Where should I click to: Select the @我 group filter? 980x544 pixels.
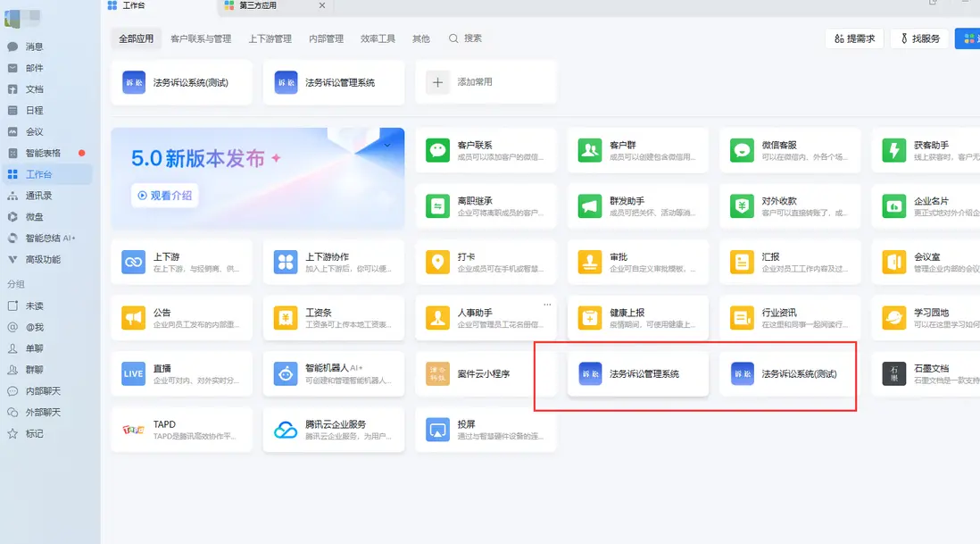point(35,328)
